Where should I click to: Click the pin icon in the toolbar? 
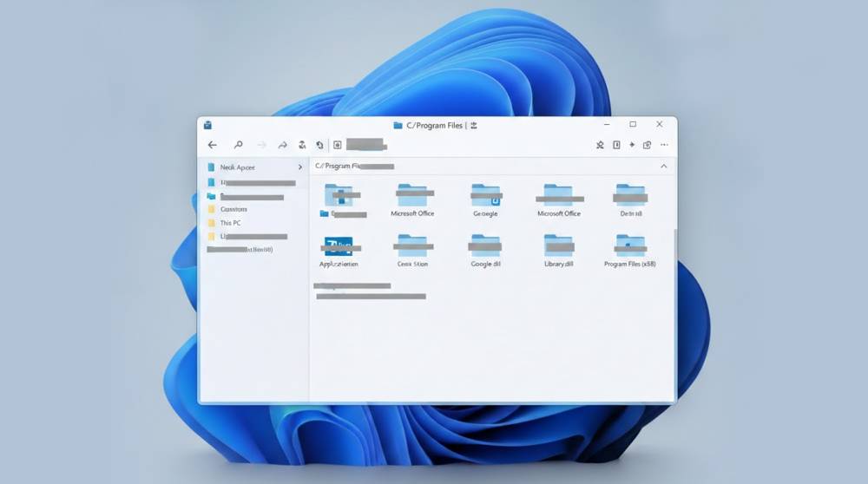(599, 145)
